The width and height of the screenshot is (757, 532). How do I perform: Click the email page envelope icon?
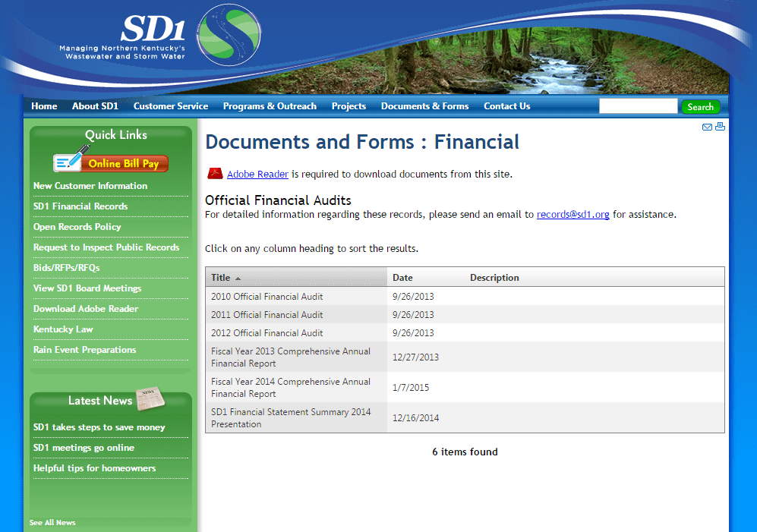pyautogui.click(x=707, y=127)
